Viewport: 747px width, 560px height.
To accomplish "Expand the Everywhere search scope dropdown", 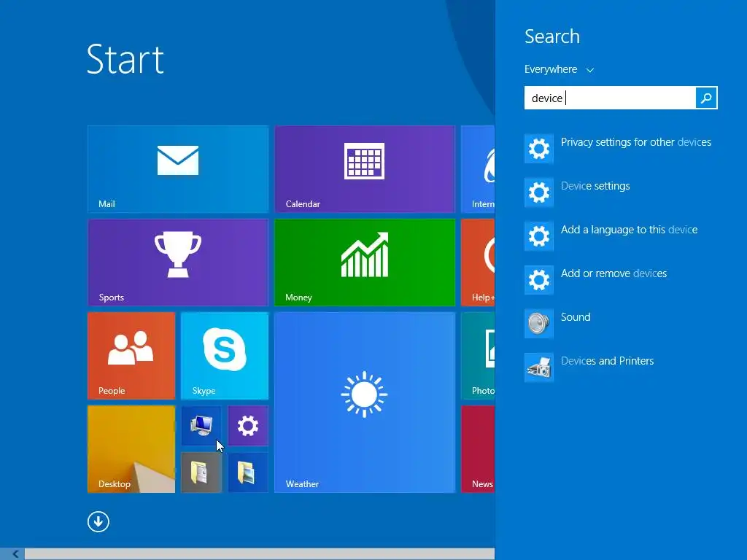I will tap(560, 69).
